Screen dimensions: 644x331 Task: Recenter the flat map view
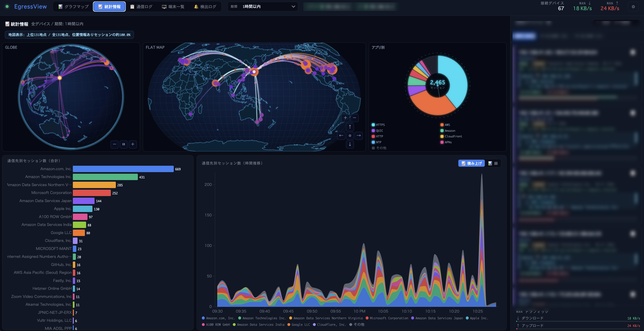pyautogui.click(x=350, y=136)
